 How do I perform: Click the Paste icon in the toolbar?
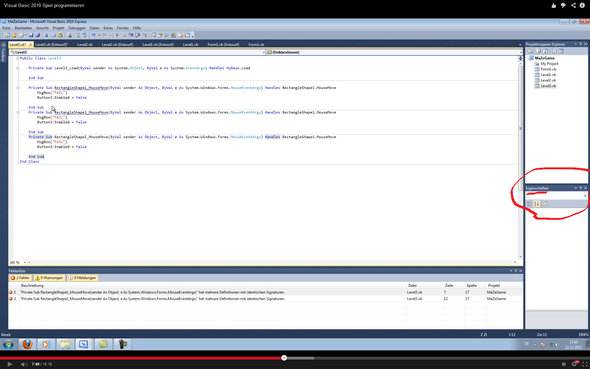pos(60,35)
